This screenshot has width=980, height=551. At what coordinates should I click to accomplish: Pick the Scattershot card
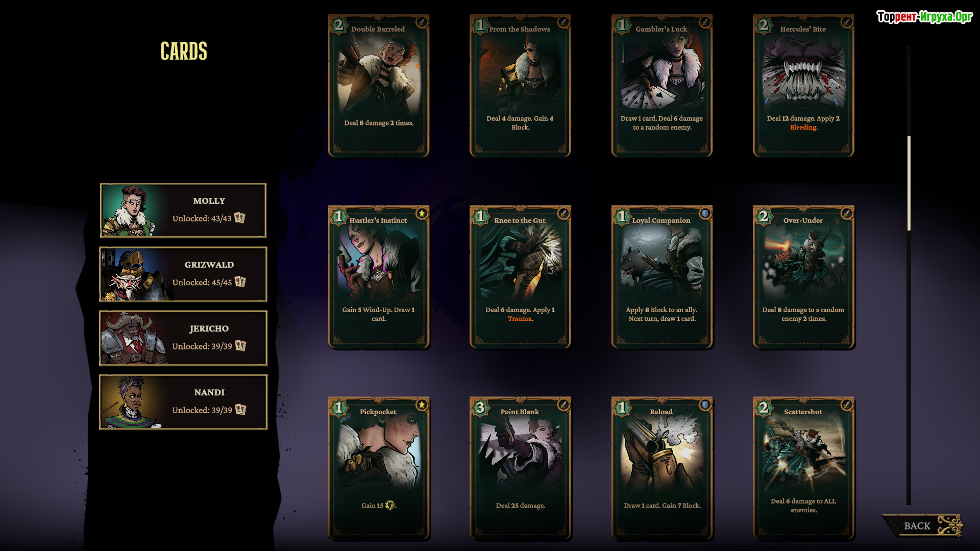[803, 468]
